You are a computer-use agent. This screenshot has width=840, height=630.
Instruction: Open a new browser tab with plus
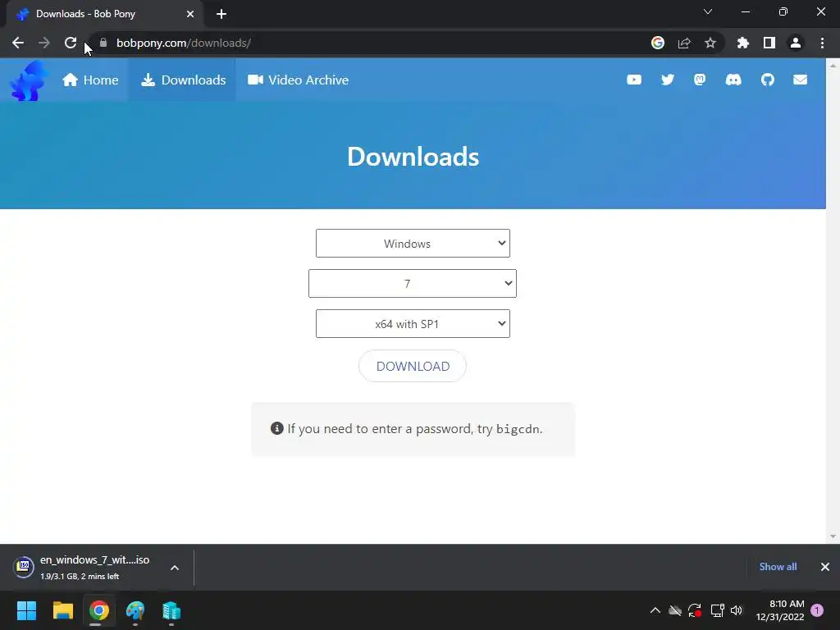(x=221, y=14)
